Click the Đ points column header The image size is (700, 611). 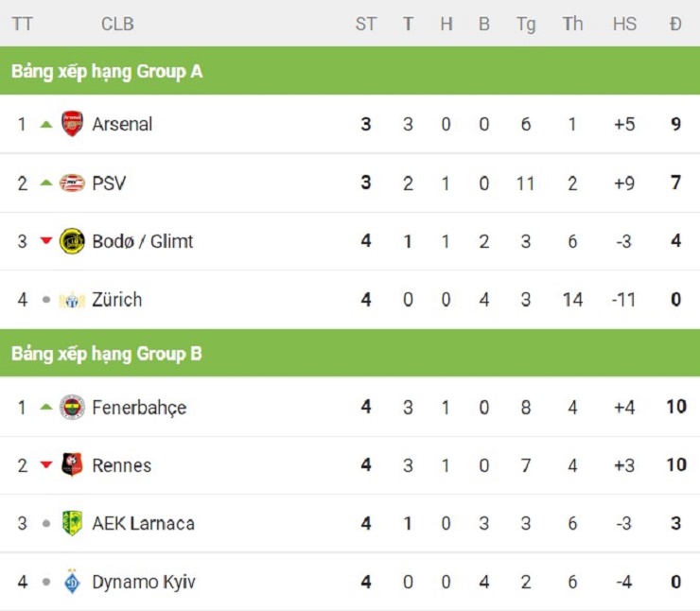(675, 25)
